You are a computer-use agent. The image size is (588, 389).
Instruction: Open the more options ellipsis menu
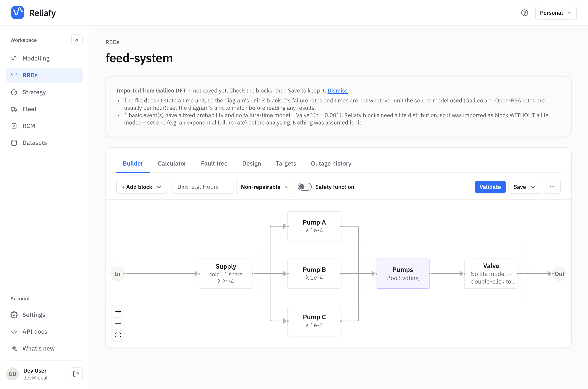(x=552, y=187)
